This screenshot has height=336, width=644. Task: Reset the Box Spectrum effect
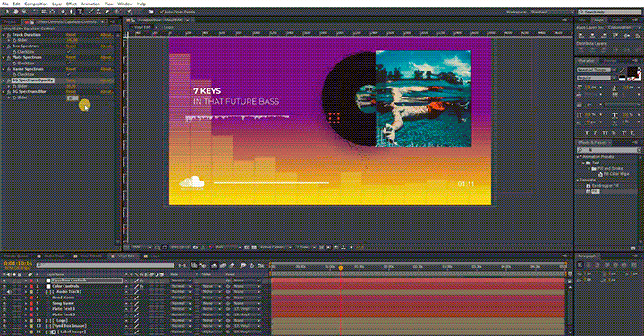pyautogui.click(x=71, y=46)
